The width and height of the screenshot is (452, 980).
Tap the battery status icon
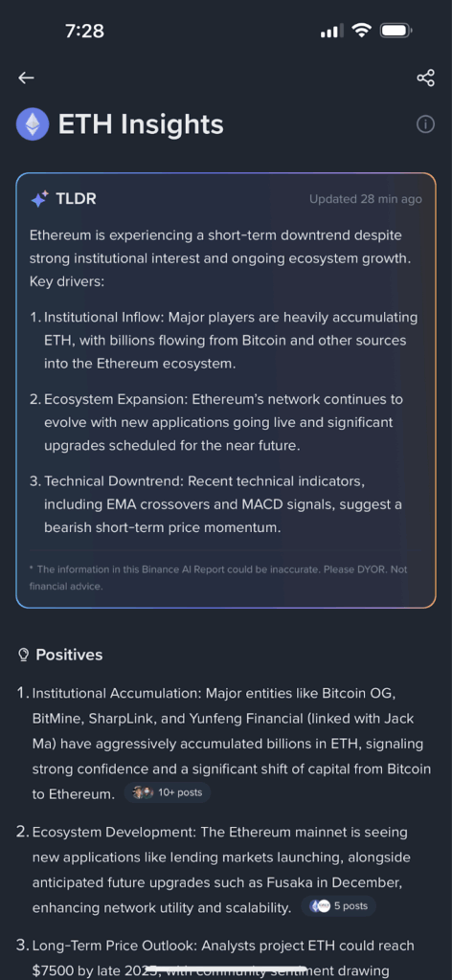coord(395,30)
